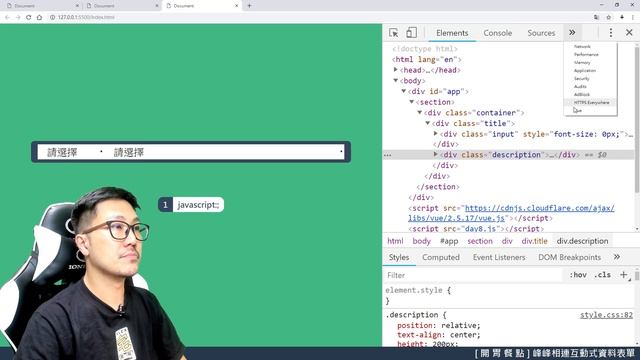Screen dimensions: 640x360
Task: Switch to the Console tab
Action: [x=498, y=33]
